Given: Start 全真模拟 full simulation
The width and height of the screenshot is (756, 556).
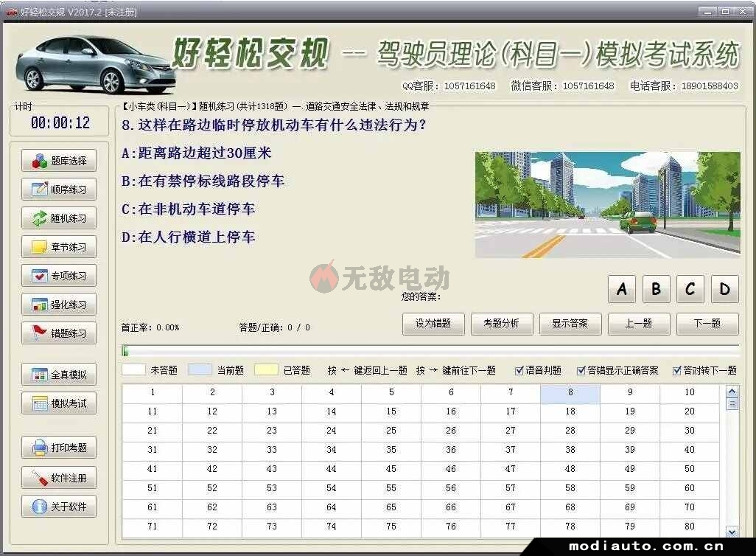Looking at the screenshot, I should point(59,375).
